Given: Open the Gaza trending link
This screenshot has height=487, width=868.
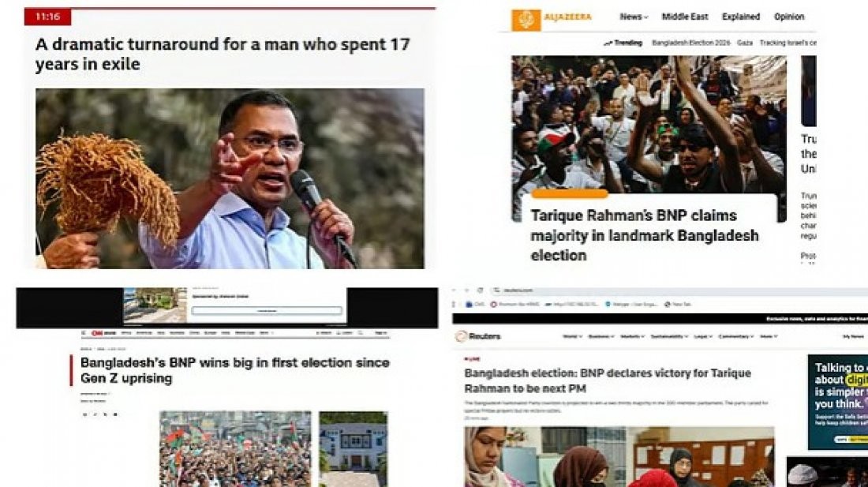Looking at the screenshot, I should pyautogui.click(x=745, y=43).
